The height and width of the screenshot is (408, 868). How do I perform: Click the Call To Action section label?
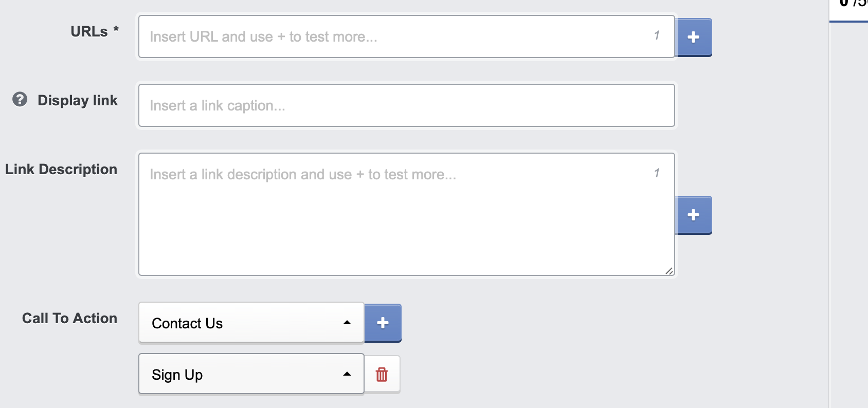[69, 318]
